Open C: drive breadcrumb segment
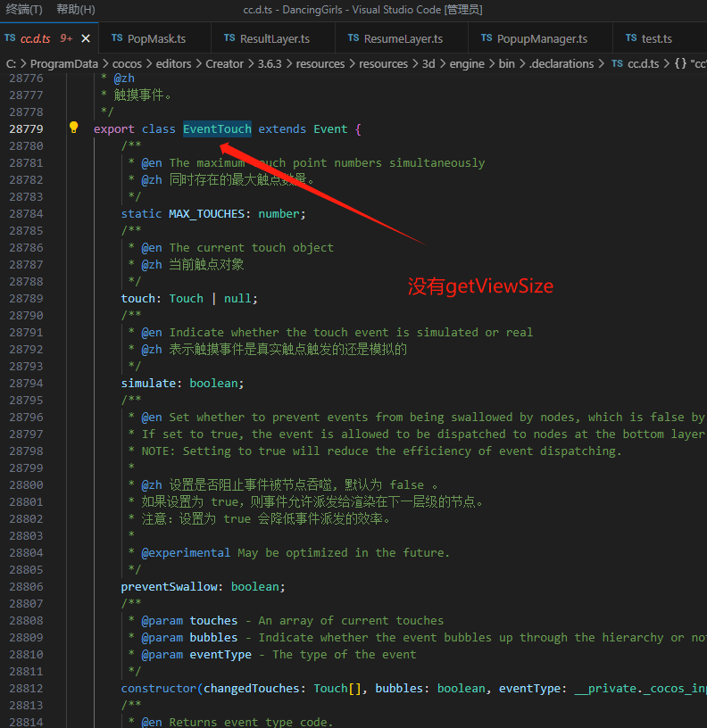707x728 pixels. [x=11, y=63]
